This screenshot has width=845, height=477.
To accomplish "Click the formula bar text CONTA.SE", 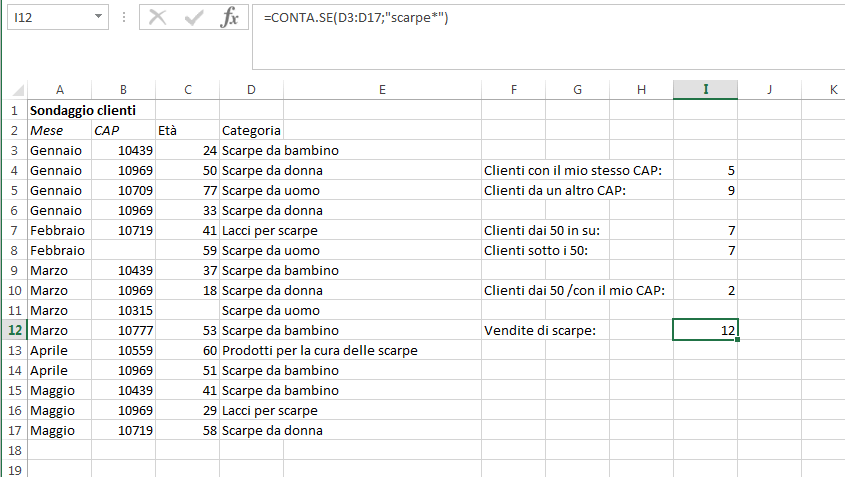I will pyautogui.click(x=302, y=18).
